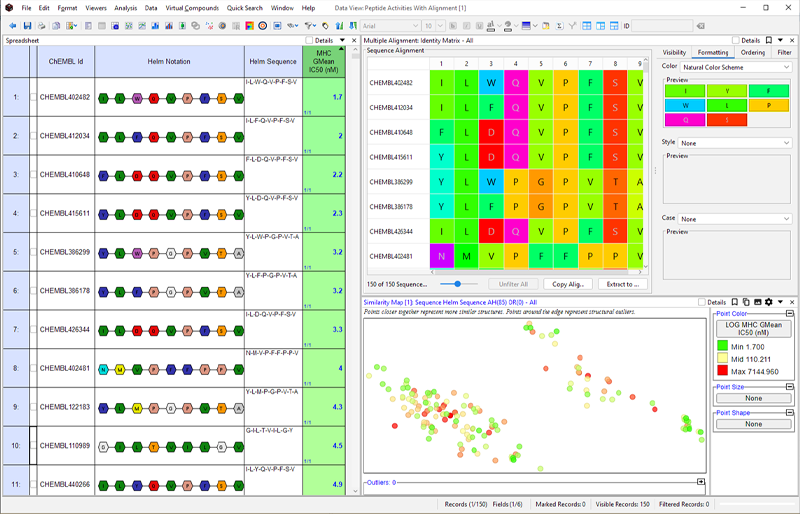Click the histogram bar chart toolbar icon
800x514 pixels.
[155, 26]
